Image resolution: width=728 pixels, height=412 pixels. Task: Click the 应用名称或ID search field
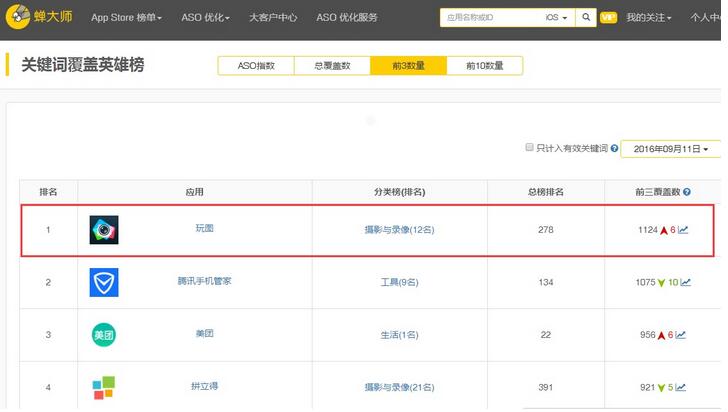[x=490, y=17]
